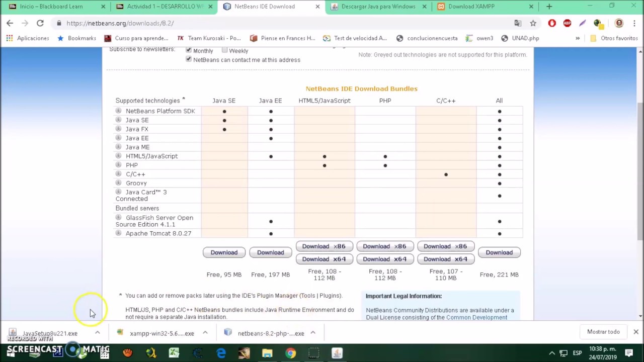644x362 pixels.
Task: Open the Test de velocidad bookmark
Action: (355, 38)
